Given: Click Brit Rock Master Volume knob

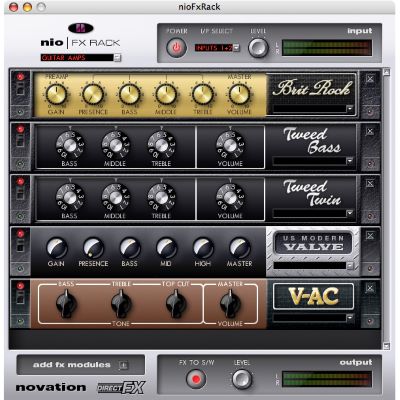Looking at the screenshot, I should [x=239, y=94].
